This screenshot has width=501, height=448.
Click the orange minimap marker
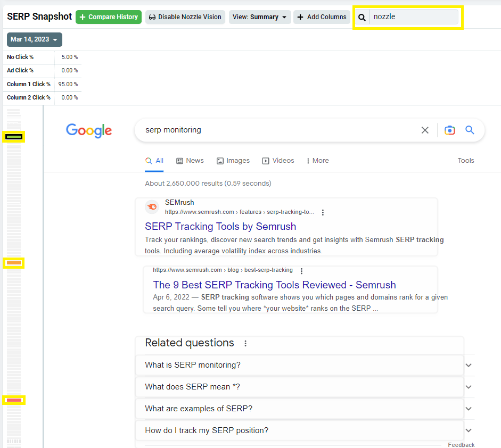click(x=14, y=263)
